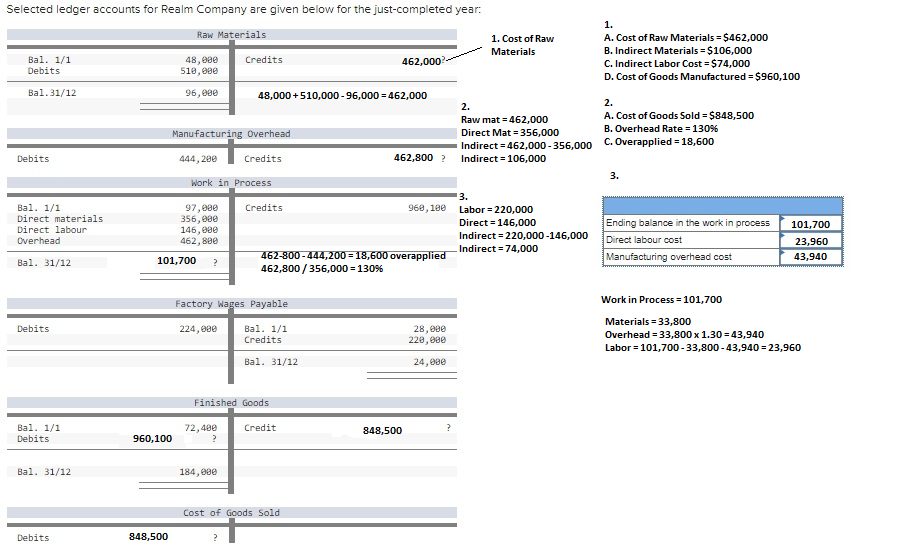Select the 'Ending balance in the work in process' label
906x560 pixels.
[x=688, y=223]
